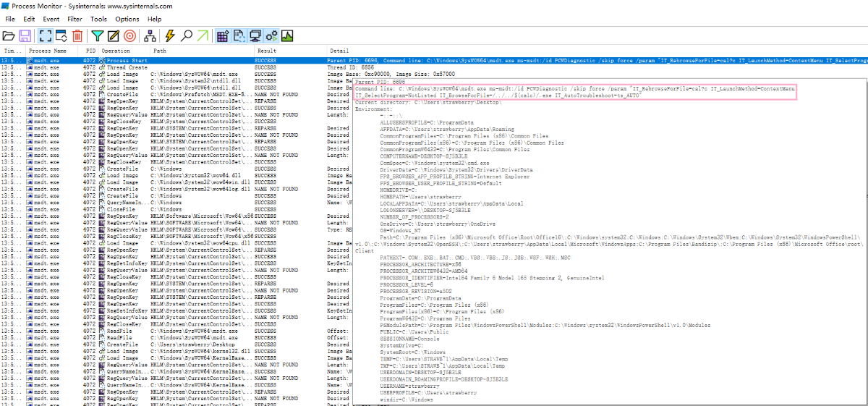Open the Edit menu

coord(29,19)
